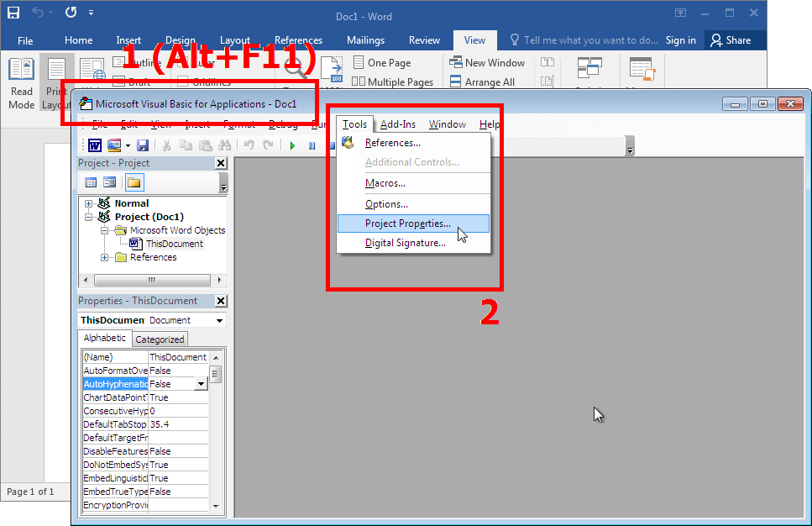Open the ThisDocument object dropdown in Properties

219,320
